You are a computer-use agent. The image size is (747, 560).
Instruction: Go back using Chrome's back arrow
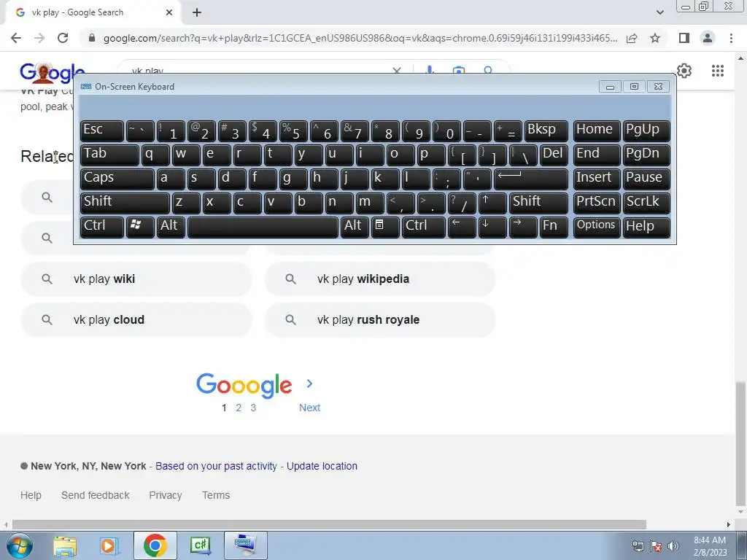[x=16, y=38]
